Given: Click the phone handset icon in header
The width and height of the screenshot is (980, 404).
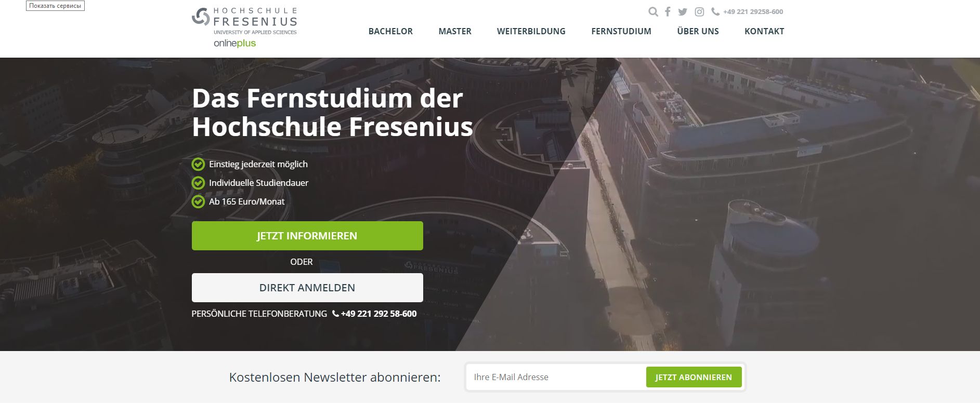Looking at the screenshot, I should point(715,11).
